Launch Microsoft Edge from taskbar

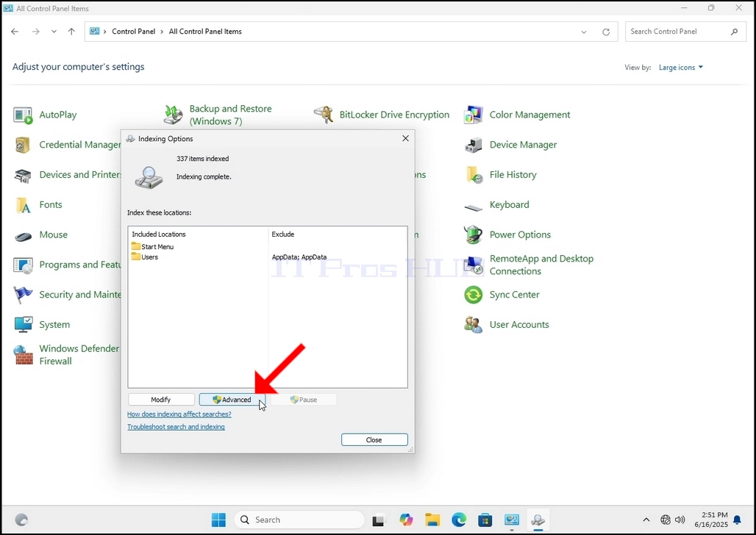pyautogui.click(x=458, y=520)
